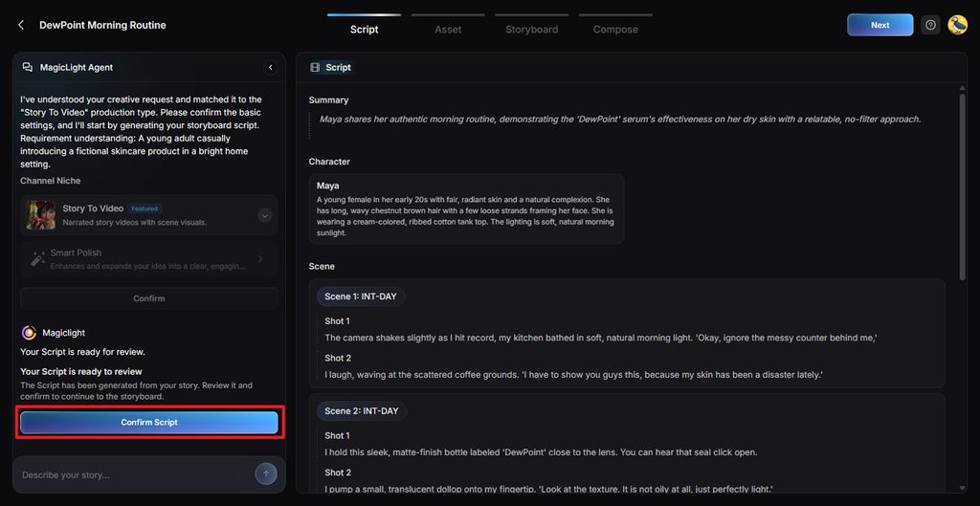Open the Story To Video thumbnail
The image size is (980, 506).
41,215
